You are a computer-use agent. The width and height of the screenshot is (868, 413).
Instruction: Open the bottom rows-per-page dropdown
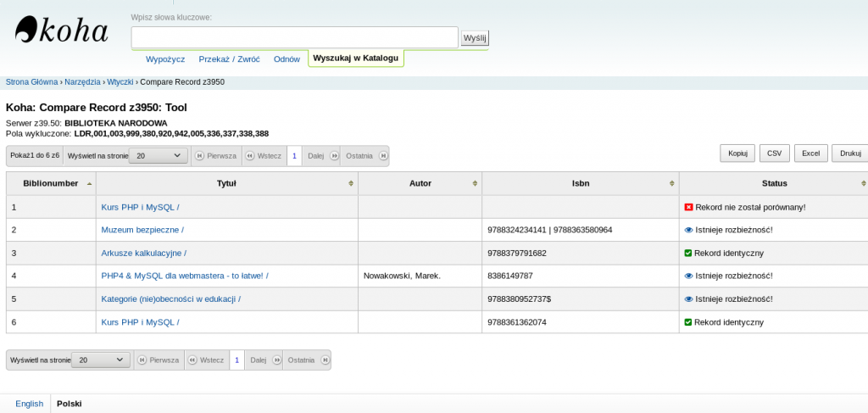(101, 360)
